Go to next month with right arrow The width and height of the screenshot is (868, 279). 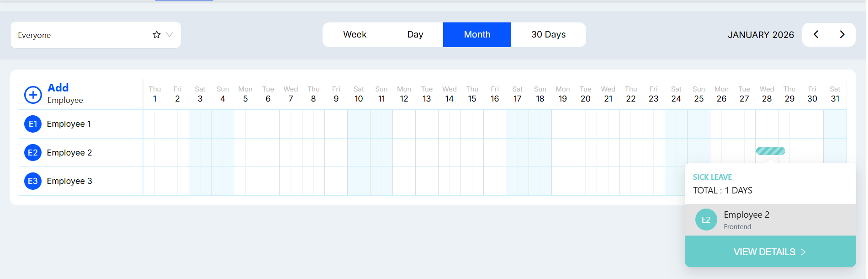pos(842,35)
